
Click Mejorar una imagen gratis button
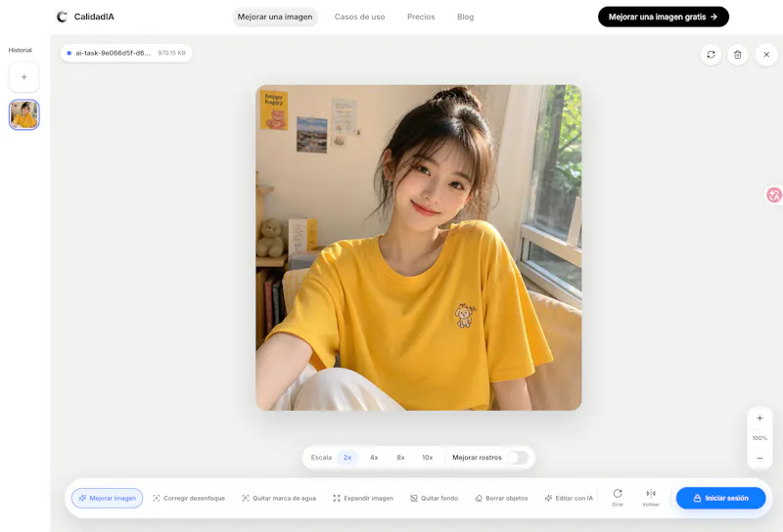[664, 17]
